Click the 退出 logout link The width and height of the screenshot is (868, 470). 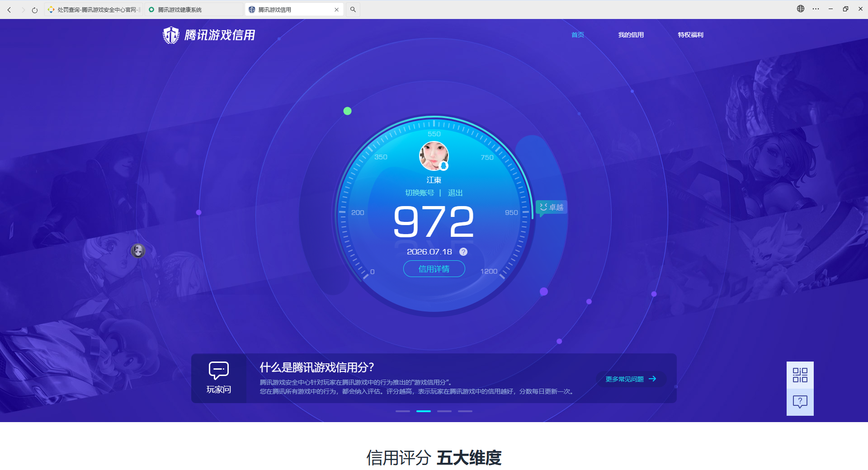point(455,193)
